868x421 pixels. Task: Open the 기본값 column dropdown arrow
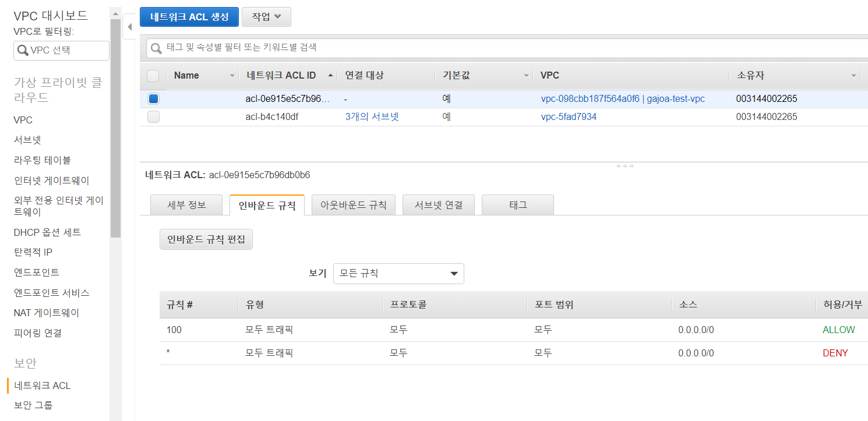pyautogui.click(x=526, y=76)
